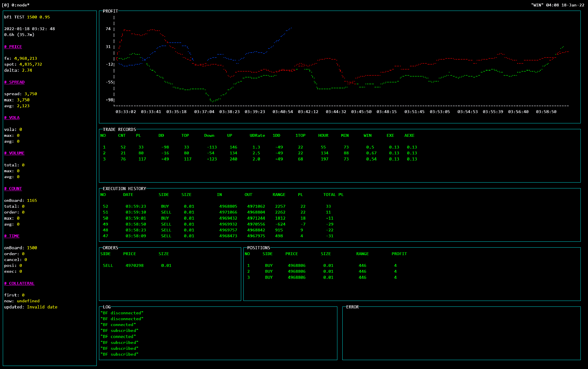Viewport: 588px width, 369px height.
Task: Select the # VOLA heading
Action: pos(12,118)
